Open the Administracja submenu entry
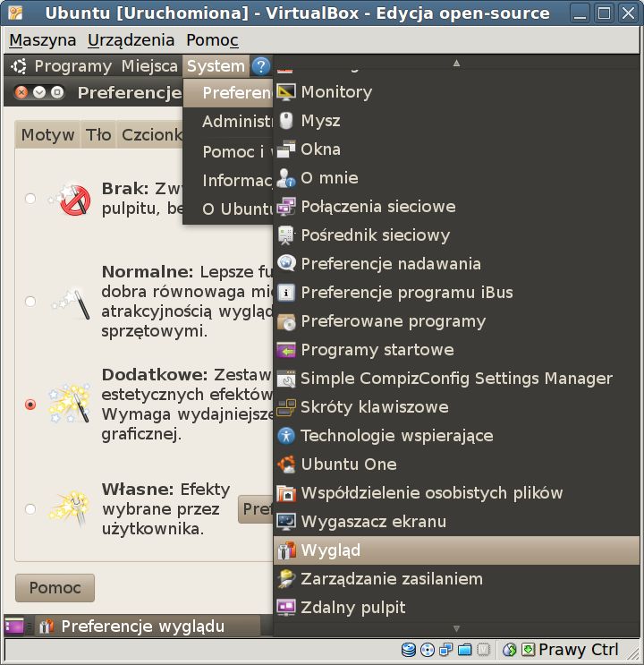 228,122
